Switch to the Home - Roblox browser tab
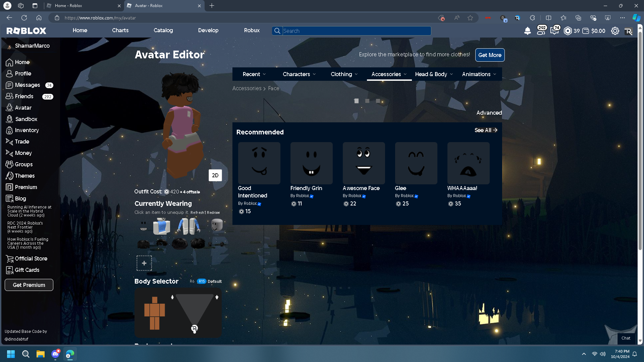This screenshot has height=362, width=644. click(84, 6)
